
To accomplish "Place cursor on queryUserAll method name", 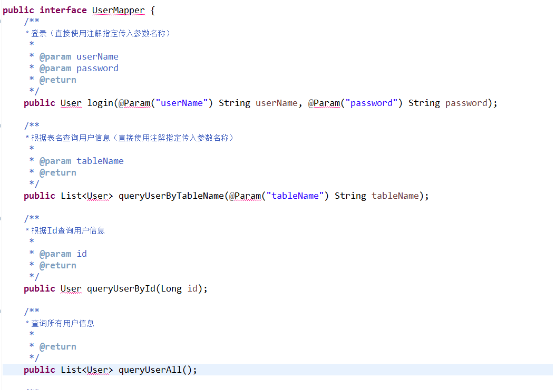I will pyautogui.click(x=150, y=370).
